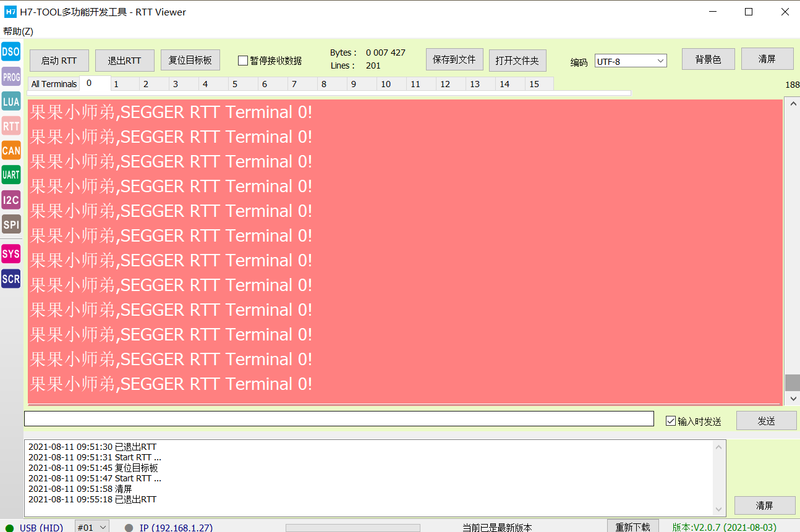Click terminal scrollbar up arrow

[792, 103]
